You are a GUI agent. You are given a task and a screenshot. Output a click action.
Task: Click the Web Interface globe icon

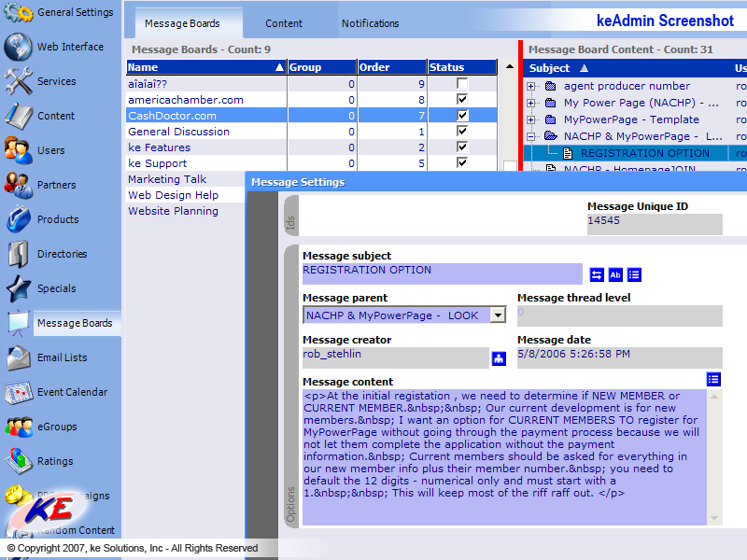click(x=18, y=47)
